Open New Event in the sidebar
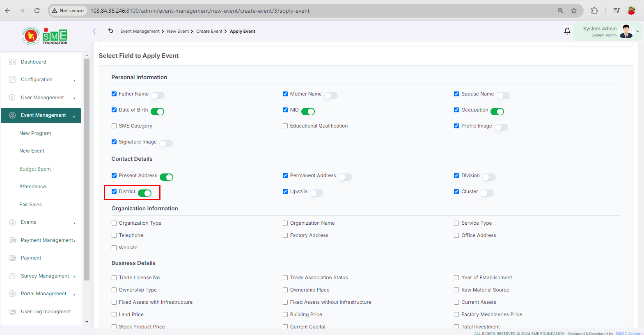644x335 pixels. click(x=32, y=151)
